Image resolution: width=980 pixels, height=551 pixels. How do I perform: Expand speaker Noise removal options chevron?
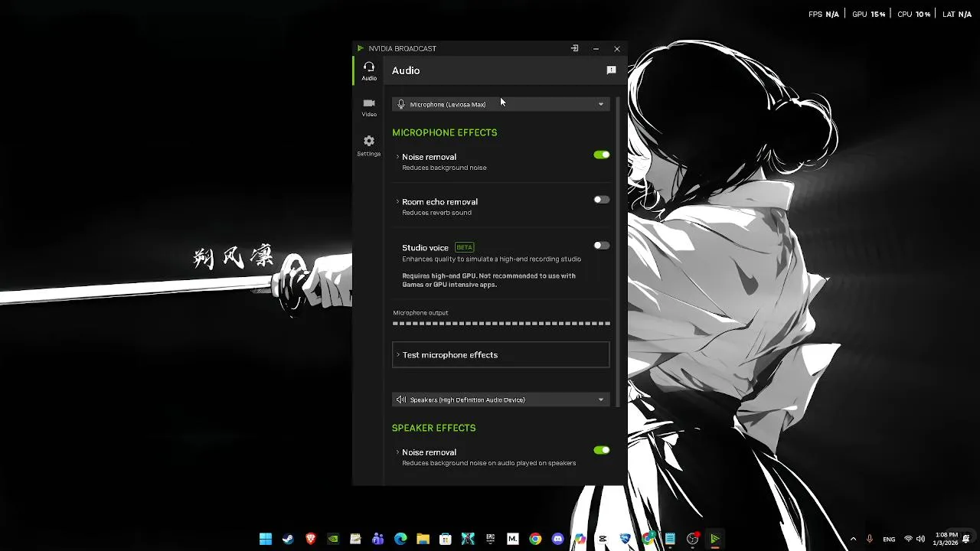[x=397, y=452]
